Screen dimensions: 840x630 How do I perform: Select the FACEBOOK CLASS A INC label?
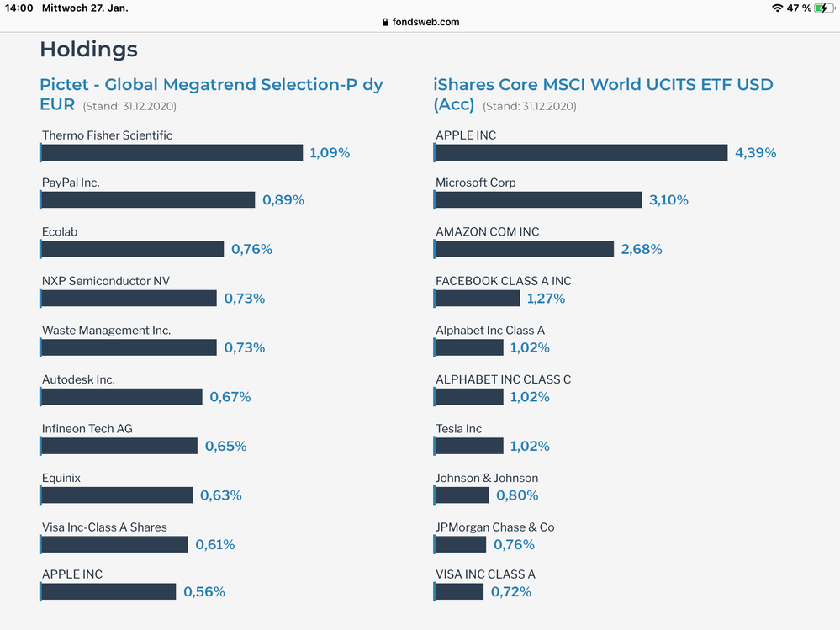click(x=503, y=281)
